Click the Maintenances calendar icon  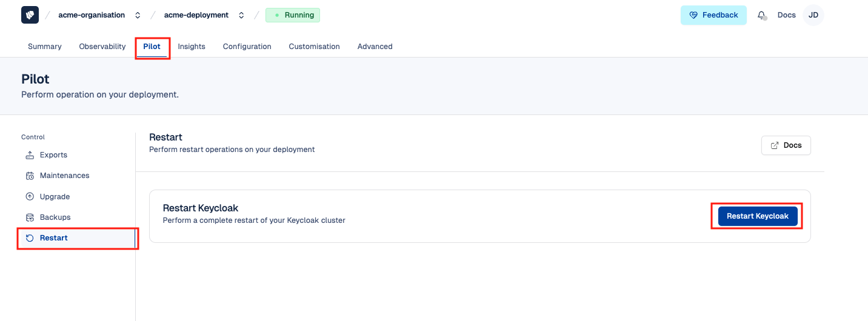pyautogui.click(x=30, y=176)
